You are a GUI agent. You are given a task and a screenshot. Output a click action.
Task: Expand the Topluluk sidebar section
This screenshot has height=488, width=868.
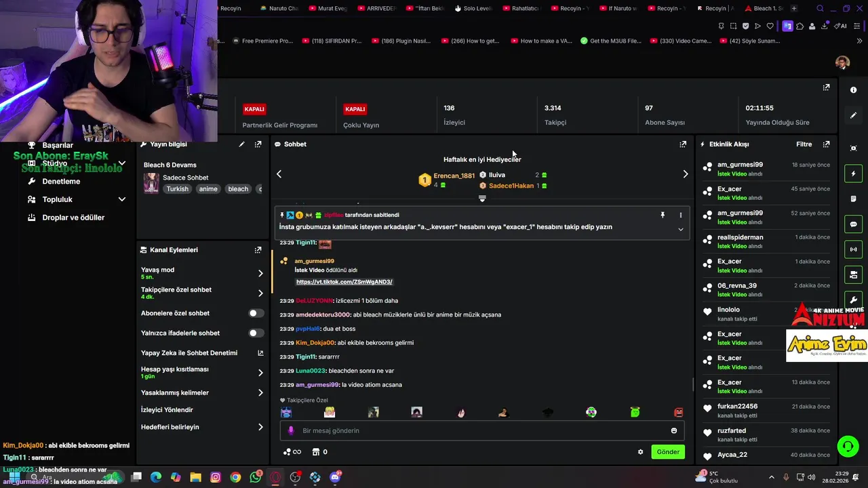122,199
